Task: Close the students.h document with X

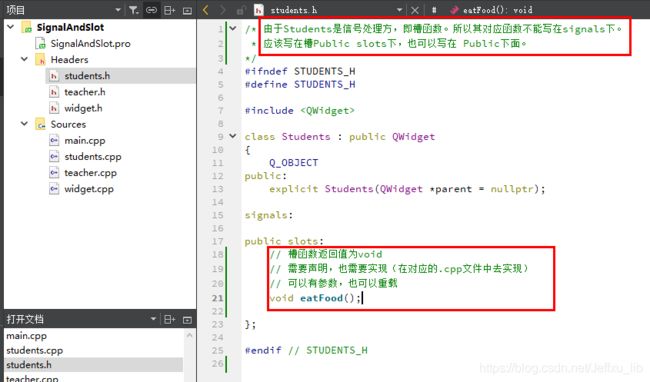Action: (x=415, y=10)
